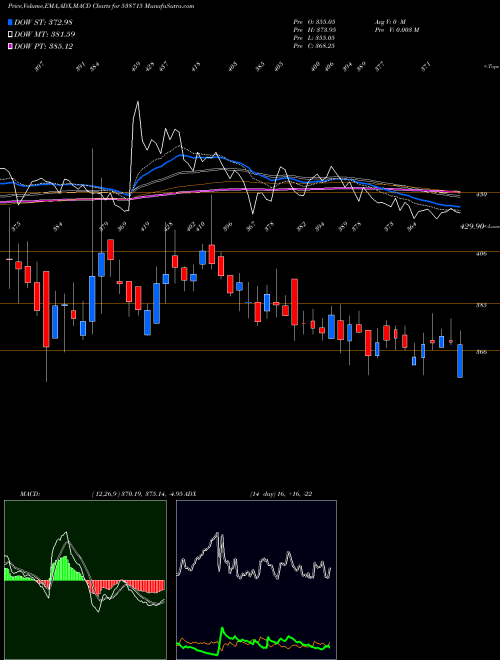
Task: Click the Pre H: 373.95 value
Action: pyautogui.click(x=314, y=30)
